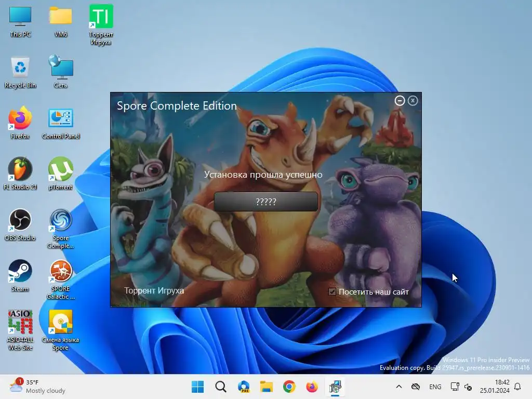
Task: Launch Google Chrome from the taskbar
Action: [x=289, y=387]
